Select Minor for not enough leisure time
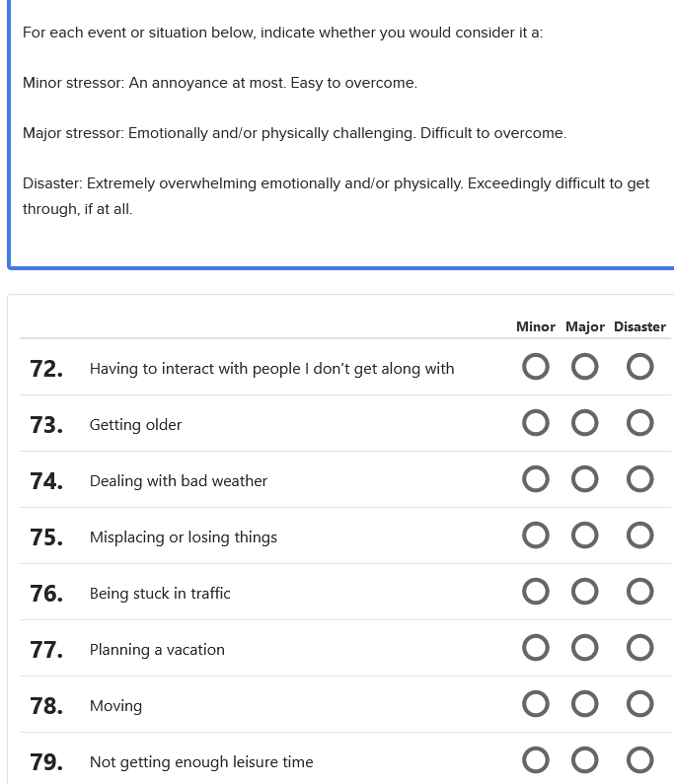Image resolution: width=674 pixels, height=784 pixels. pos(536,761)
